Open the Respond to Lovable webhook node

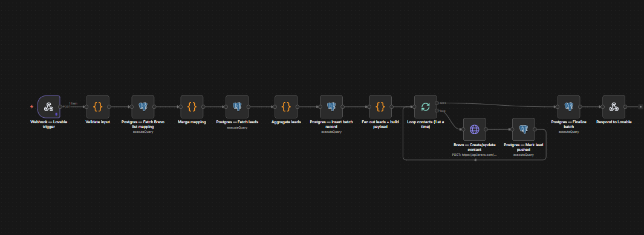click(x=614, y=107)
